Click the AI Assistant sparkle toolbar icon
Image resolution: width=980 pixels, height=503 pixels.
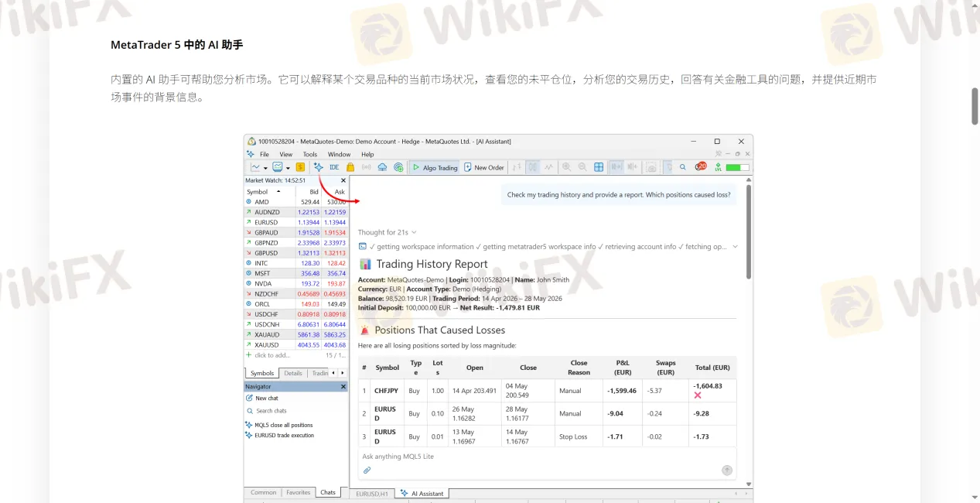click(318, 167)
